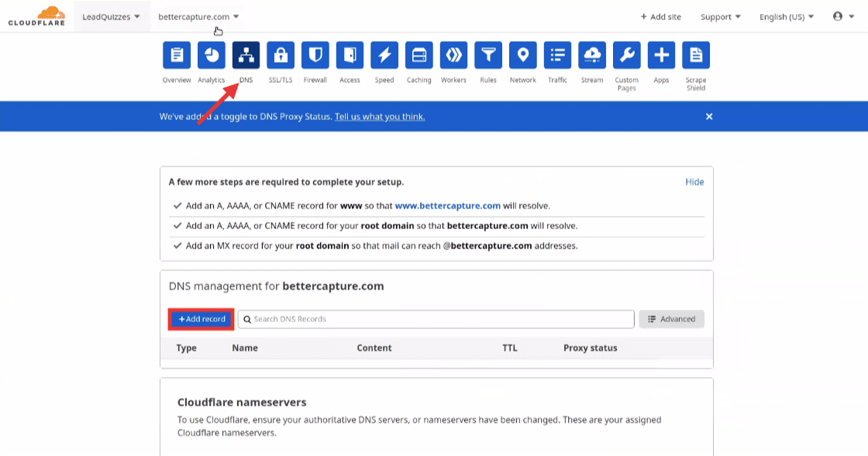Click the Advanced button
868x456 pixels.
671,319
